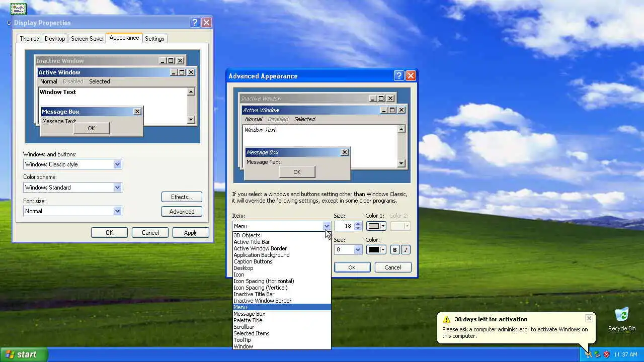
Task: Choose Caption Buttons from the Item list
Action: 282,261
